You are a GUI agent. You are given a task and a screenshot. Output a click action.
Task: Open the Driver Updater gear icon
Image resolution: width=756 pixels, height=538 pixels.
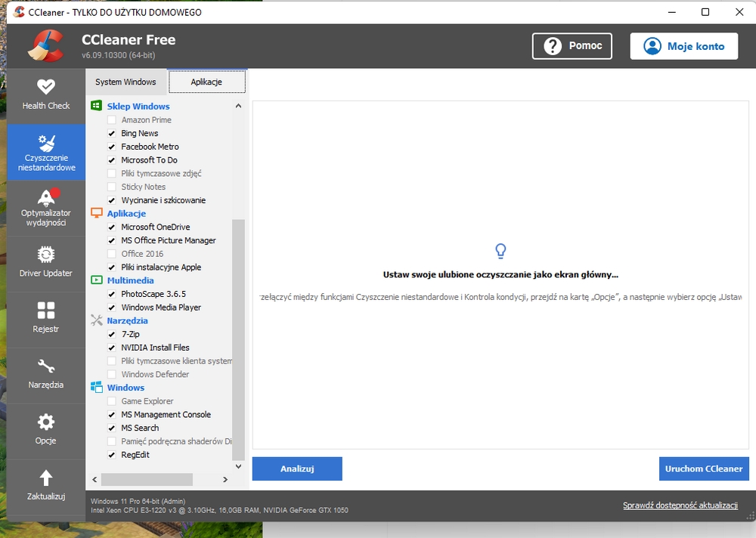(46, 255)
